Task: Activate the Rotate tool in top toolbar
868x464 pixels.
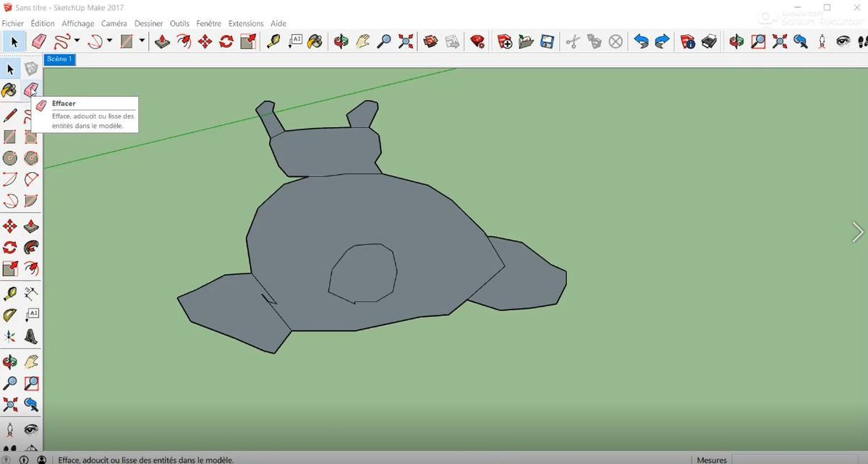Action: pos(226,41)
